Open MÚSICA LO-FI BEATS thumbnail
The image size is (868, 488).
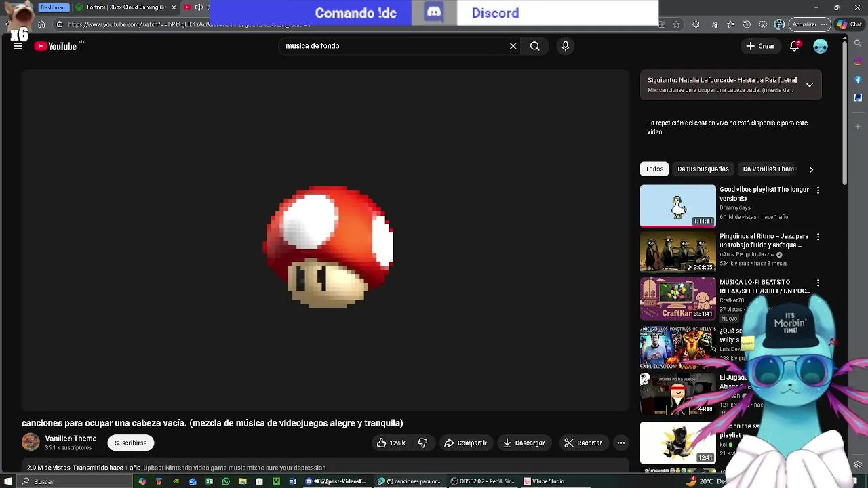[678, 298]
